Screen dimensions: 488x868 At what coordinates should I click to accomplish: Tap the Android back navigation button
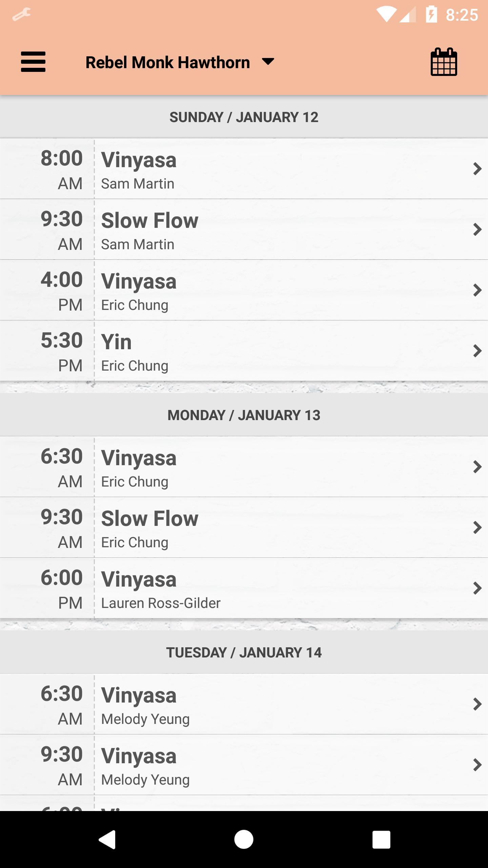(107, 840)
